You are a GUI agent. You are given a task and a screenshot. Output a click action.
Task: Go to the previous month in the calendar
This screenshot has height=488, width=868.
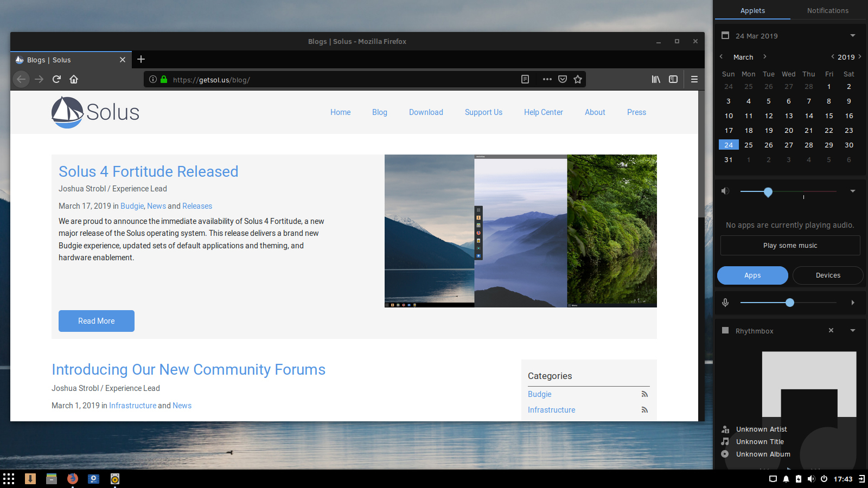pyautogui.click(x=722, y=56)
